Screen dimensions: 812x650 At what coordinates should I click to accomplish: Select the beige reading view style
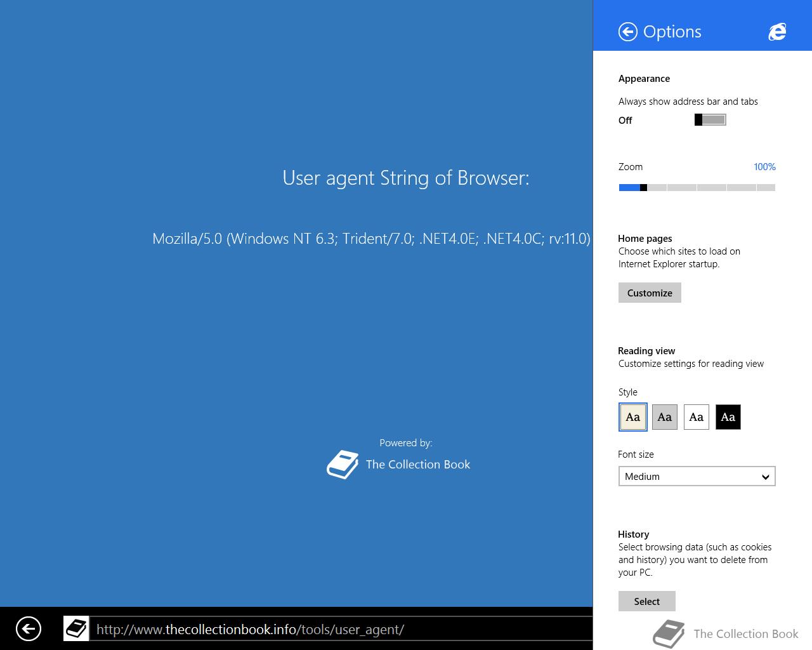click(x=633, y=417)
